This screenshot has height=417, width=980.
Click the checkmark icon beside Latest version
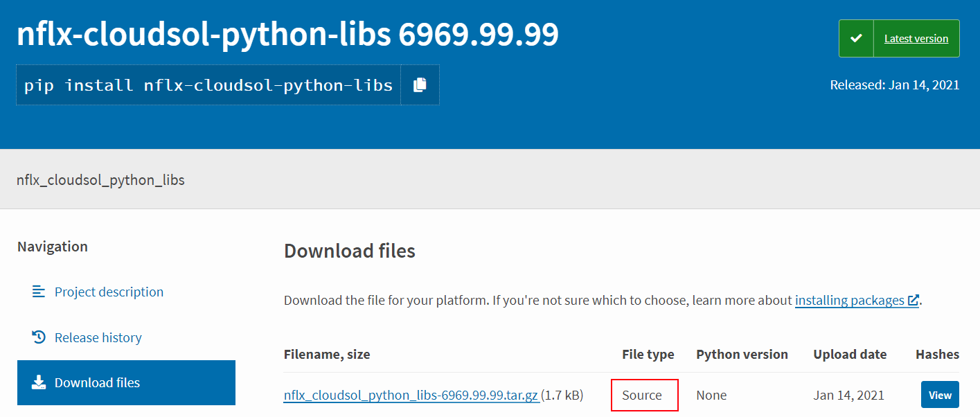(x=856, y=38)
